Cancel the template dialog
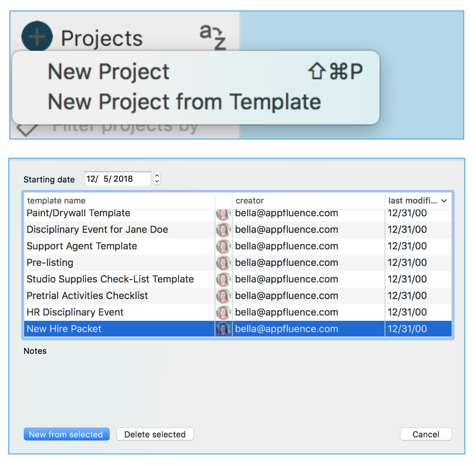Image resolution: width=476 pixels, height=466 pixels. pos(425,434)
